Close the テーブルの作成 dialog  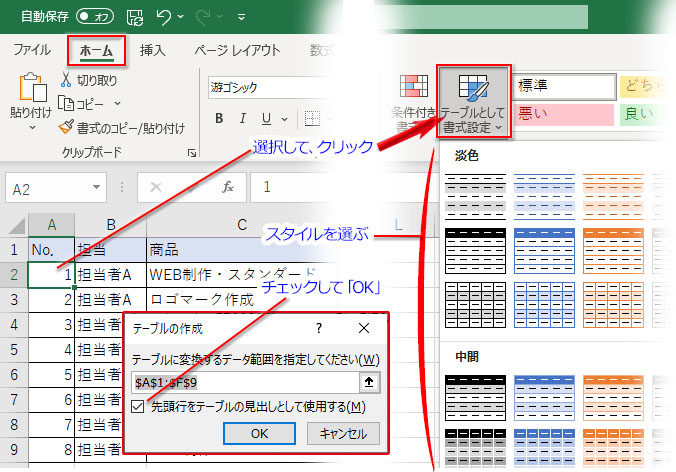(x=364, y=328)
